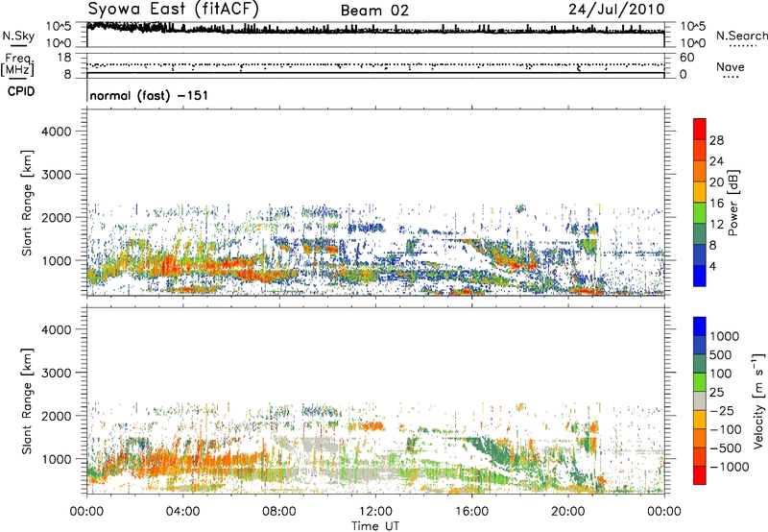Click the '16' Power colorbar tick value
Screen dimensions: 768x532
coord(716,204)
